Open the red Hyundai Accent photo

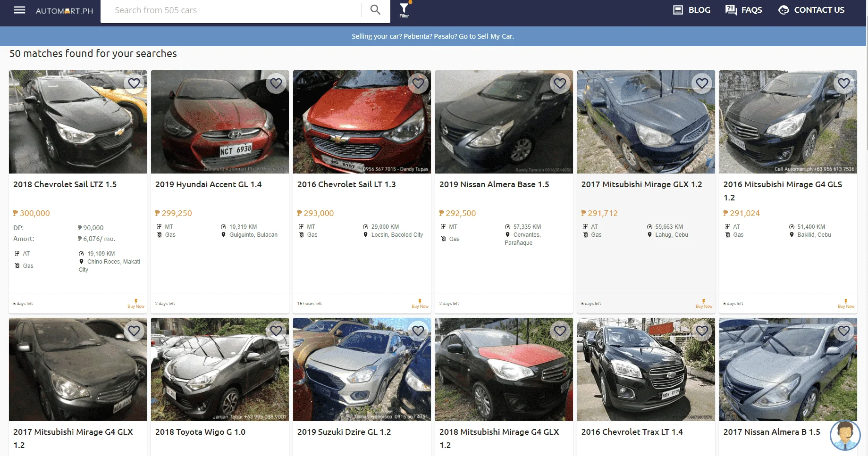(x=220, y=122)
